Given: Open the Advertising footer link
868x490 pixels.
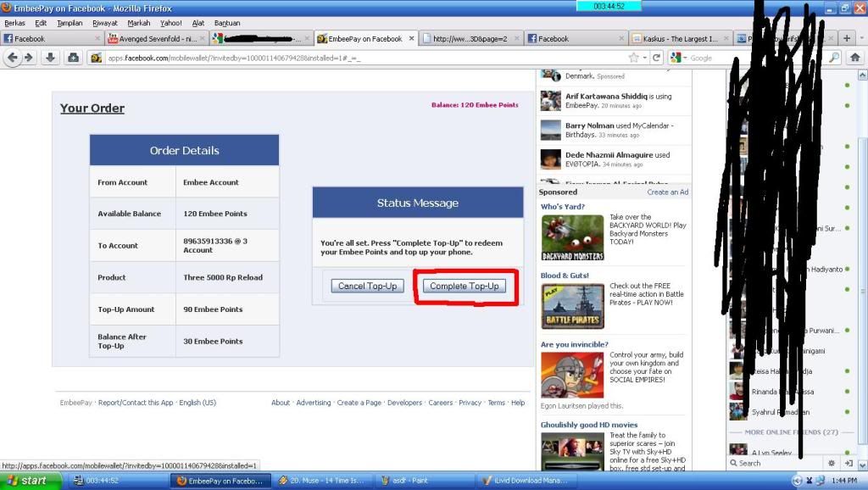Looking at the screenshot, I should point(314,403).
